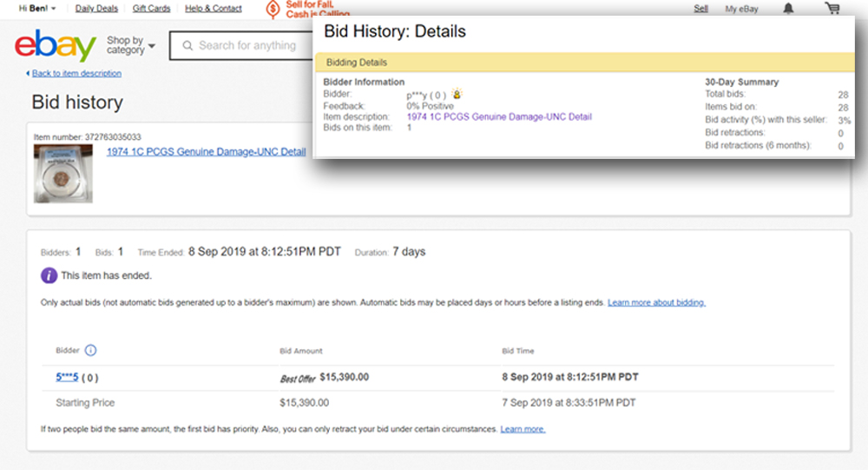Click the search magnifier icon

coord(187,45)
